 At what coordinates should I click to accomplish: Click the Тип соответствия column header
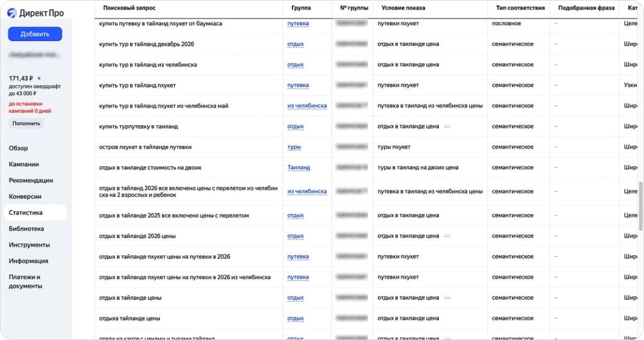pyautogui.click(x=518, y=8)
